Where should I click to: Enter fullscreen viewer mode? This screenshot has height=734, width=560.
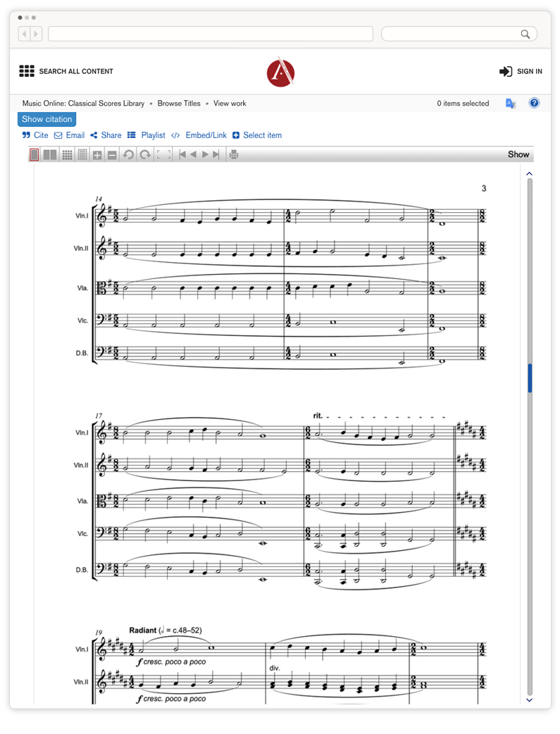click(x=164, y=155)
